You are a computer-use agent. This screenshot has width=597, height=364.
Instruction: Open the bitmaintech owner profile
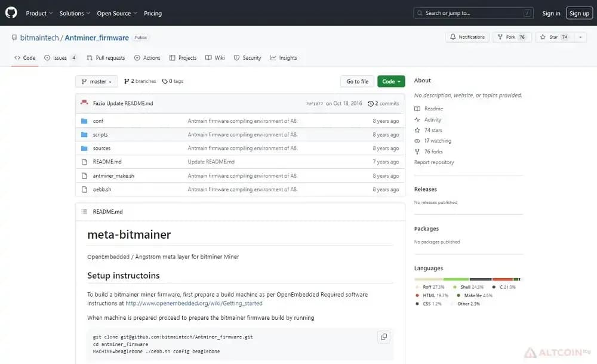coord(39,38)
